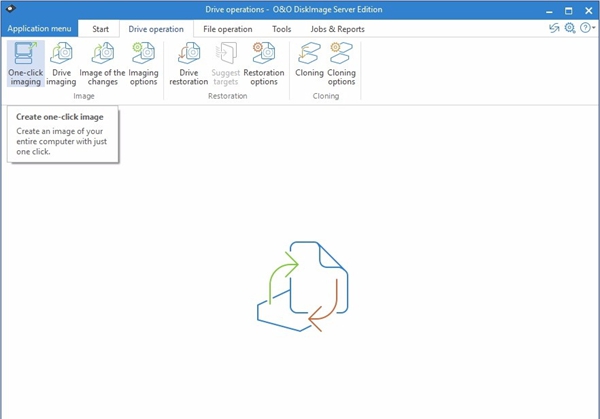Image resolution: width=600 pixels, height=419 pixels.
Task: Select the Drive operation tab
Action: [x=156, y=29]
